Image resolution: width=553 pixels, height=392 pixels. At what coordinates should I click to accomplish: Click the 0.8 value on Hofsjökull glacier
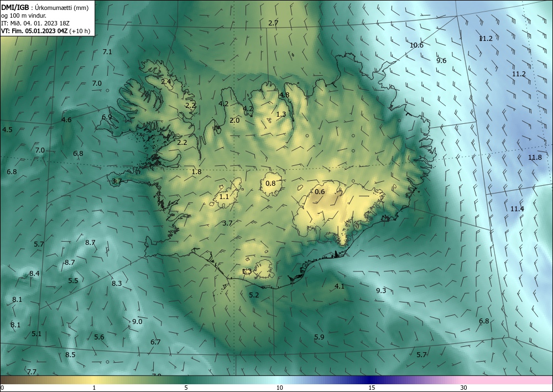click(270, 183)
